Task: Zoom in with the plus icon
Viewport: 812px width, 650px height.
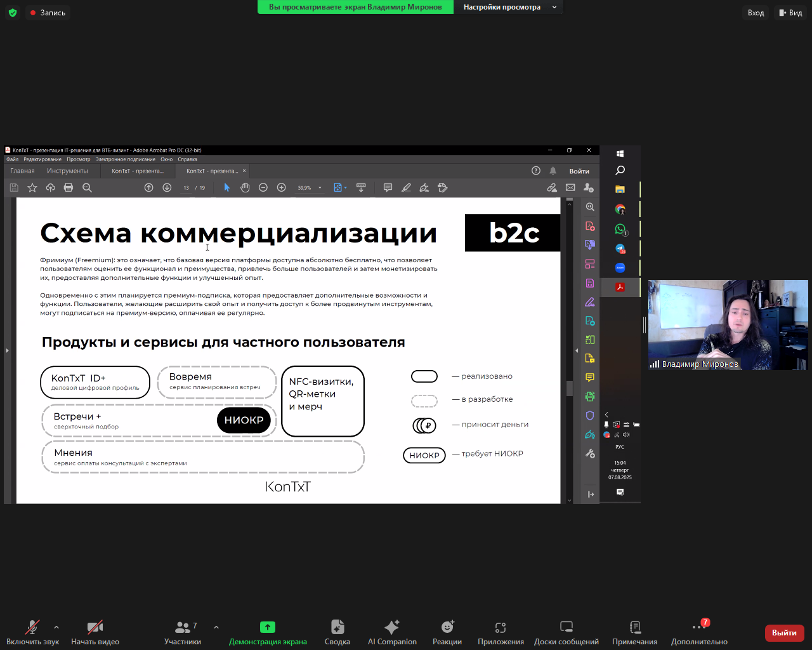Action: [x=281, y=187]
